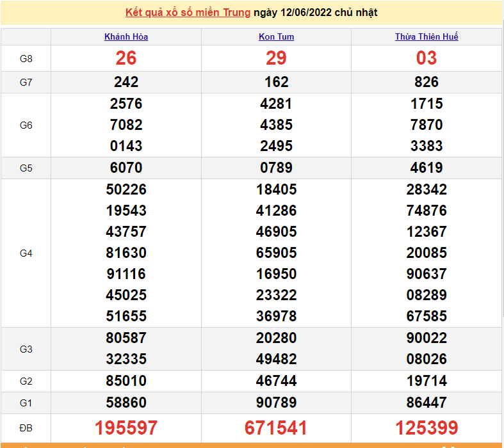504x448 pixels.
Task: Open the Kon Tum province link
Action: tap(276, 37)
